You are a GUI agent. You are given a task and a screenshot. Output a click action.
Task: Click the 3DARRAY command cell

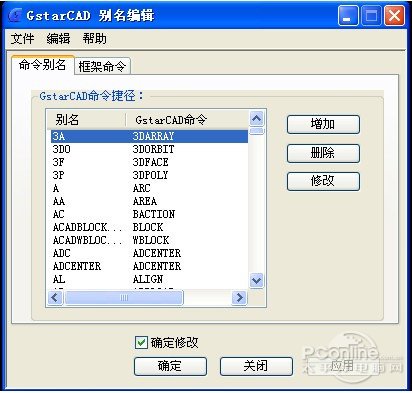click(x=153, y=136)
